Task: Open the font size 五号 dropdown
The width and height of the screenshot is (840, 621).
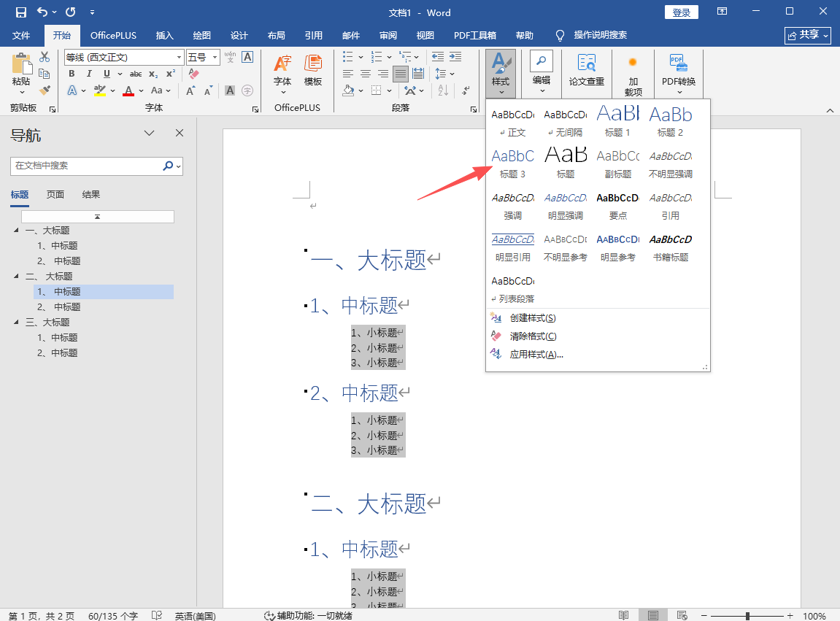Action: (214, 57)
